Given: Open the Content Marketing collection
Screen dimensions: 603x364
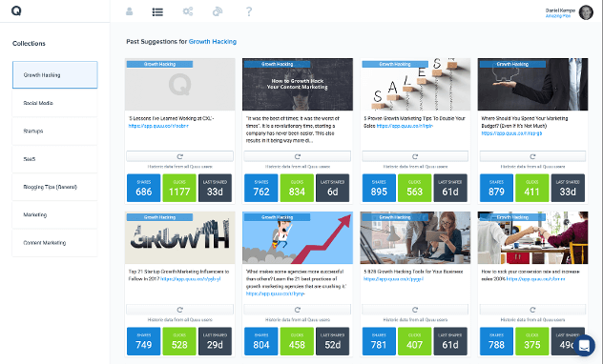Looking at the screenshot, I should 55,243.
